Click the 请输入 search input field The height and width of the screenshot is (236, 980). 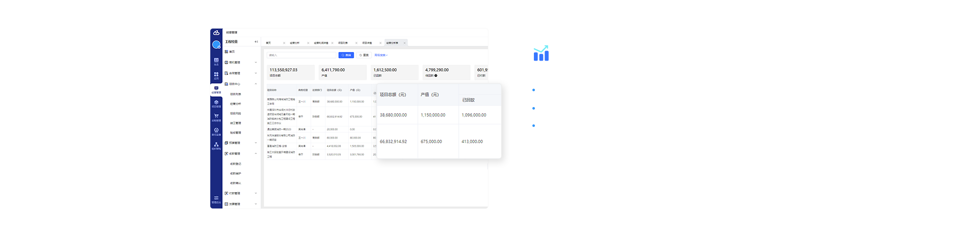[302, 55]
